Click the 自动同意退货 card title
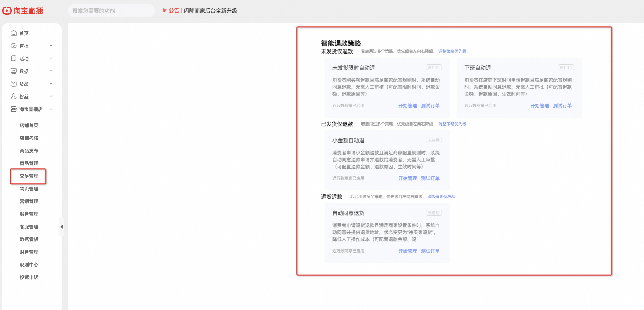The image size is (644, 310). (x=348, y=213)
